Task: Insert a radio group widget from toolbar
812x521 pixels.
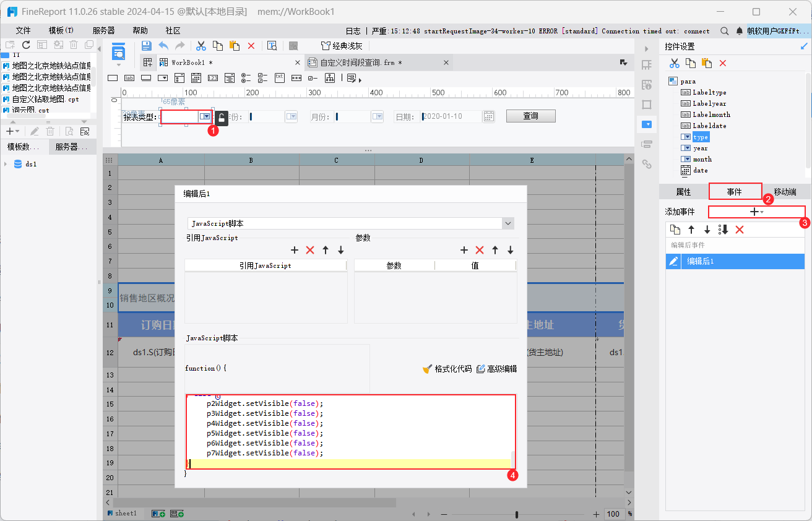Action: point(246,78)
